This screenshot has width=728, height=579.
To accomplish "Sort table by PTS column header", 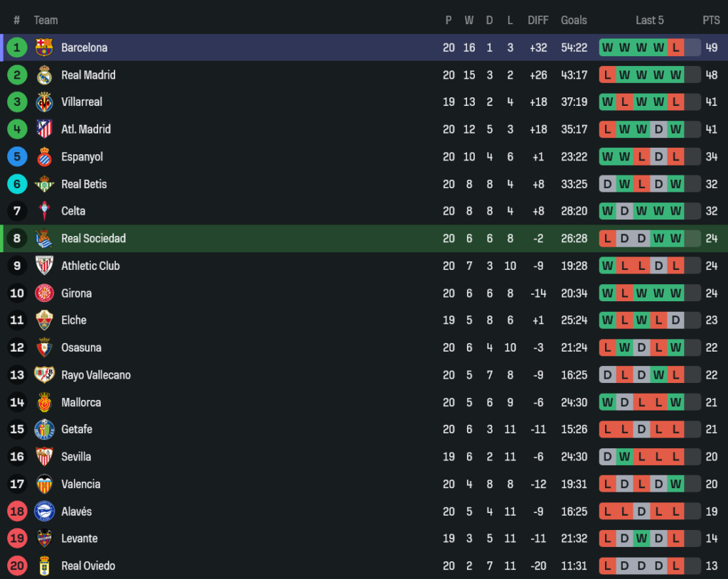I will click(711, 20).
